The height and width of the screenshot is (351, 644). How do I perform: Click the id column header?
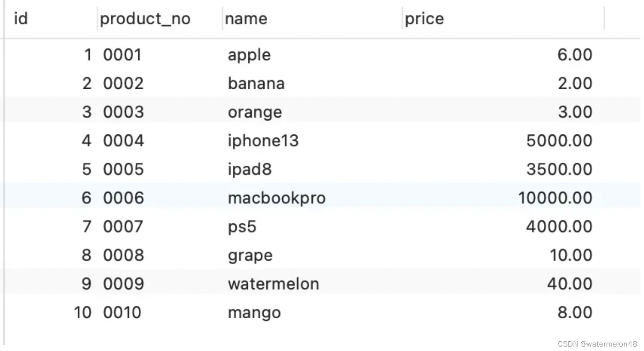pyautogui.click(x=21, y=19)
